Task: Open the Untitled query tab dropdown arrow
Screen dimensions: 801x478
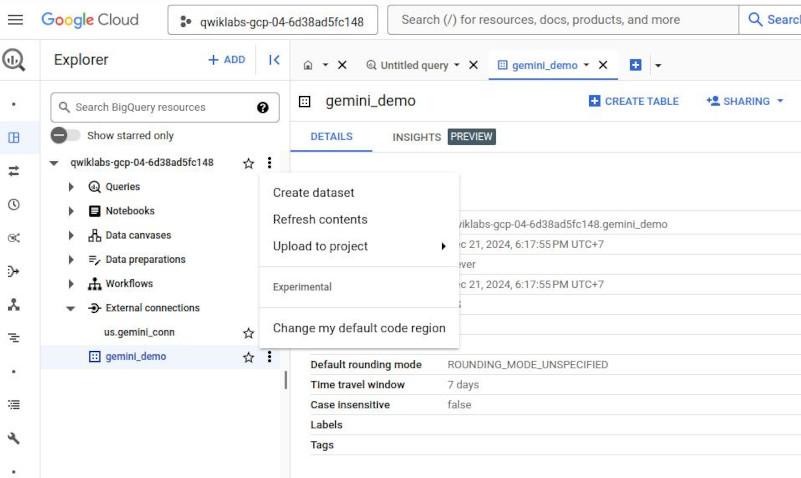Action: pos(457,65)
